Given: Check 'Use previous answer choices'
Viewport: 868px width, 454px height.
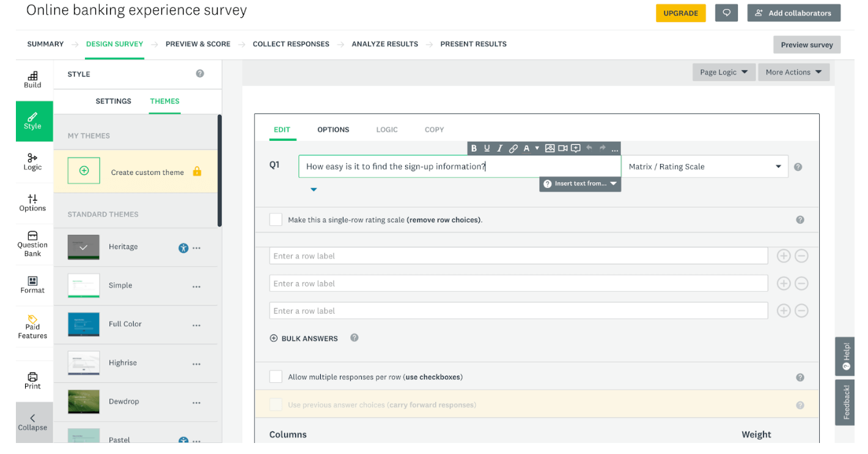Looking at the screenshot, I should pos(276,404).
